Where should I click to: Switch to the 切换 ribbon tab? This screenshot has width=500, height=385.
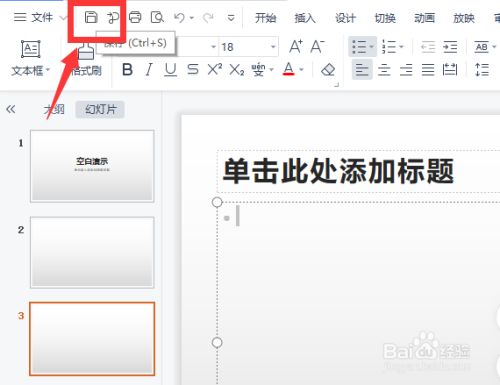pos(385,18)
